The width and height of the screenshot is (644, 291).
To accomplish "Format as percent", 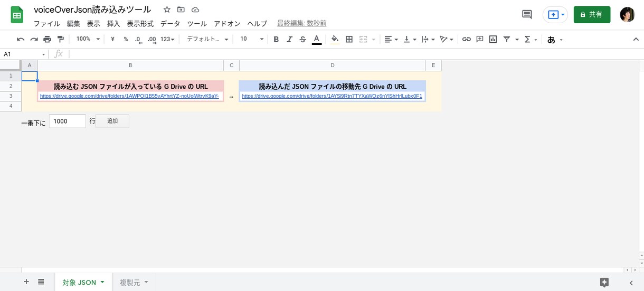I will click(126, 39).
